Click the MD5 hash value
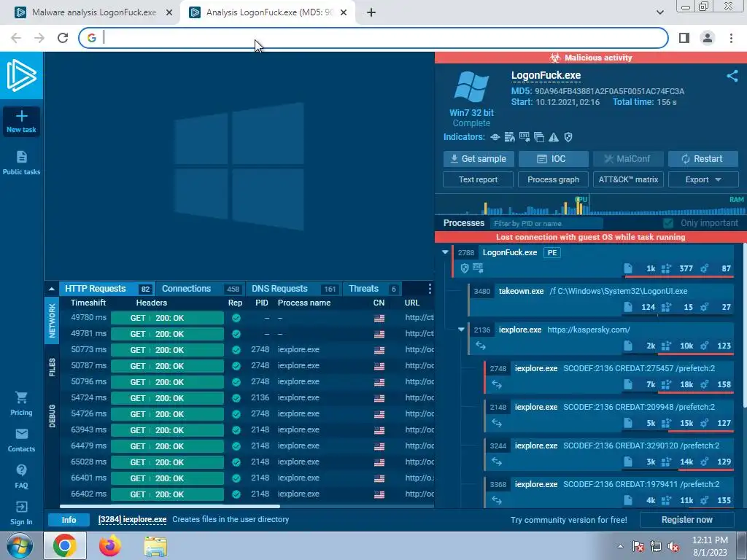 coord(609,91)
